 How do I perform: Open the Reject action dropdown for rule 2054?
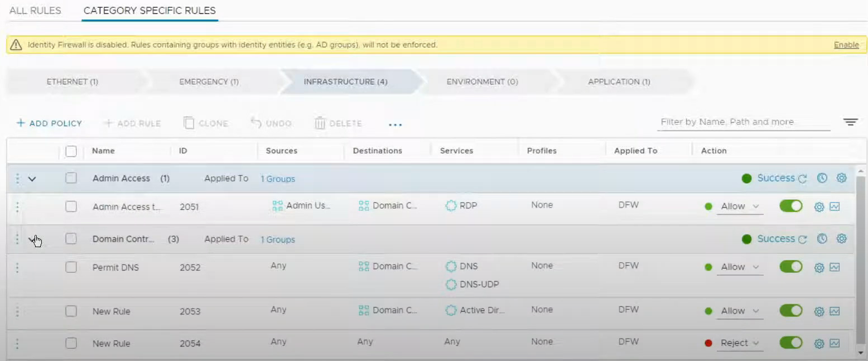[x=740, y=343]
